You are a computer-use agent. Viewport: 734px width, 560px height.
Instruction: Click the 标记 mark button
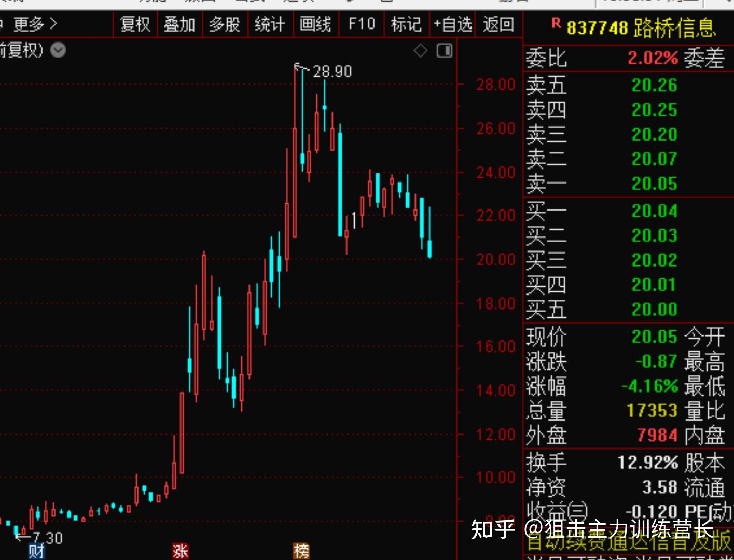[x=406, y=24]
